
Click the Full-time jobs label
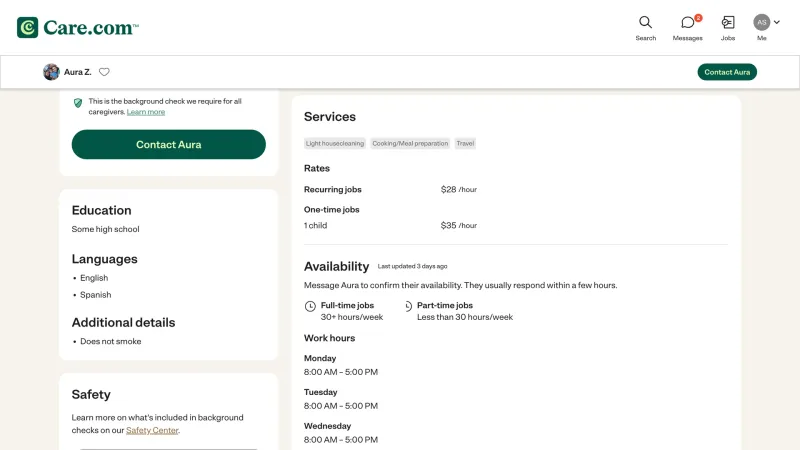pyautogui.click(x=347, y=305)
